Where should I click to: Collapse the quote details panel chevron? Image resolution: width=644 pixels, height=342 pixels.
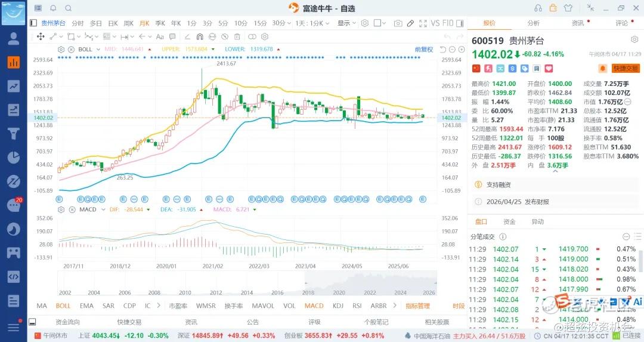(x=555, y=172)
